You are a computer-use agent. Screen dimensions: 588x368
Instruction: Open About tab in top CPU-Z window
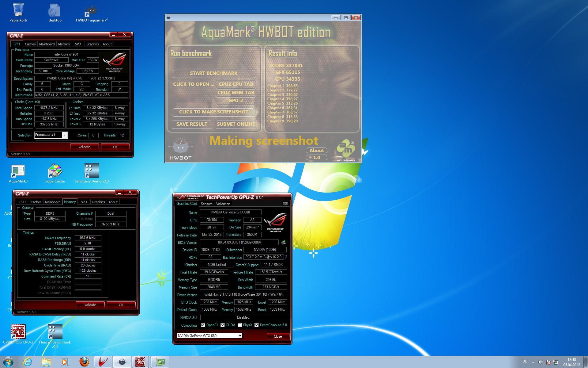[107, 44]
